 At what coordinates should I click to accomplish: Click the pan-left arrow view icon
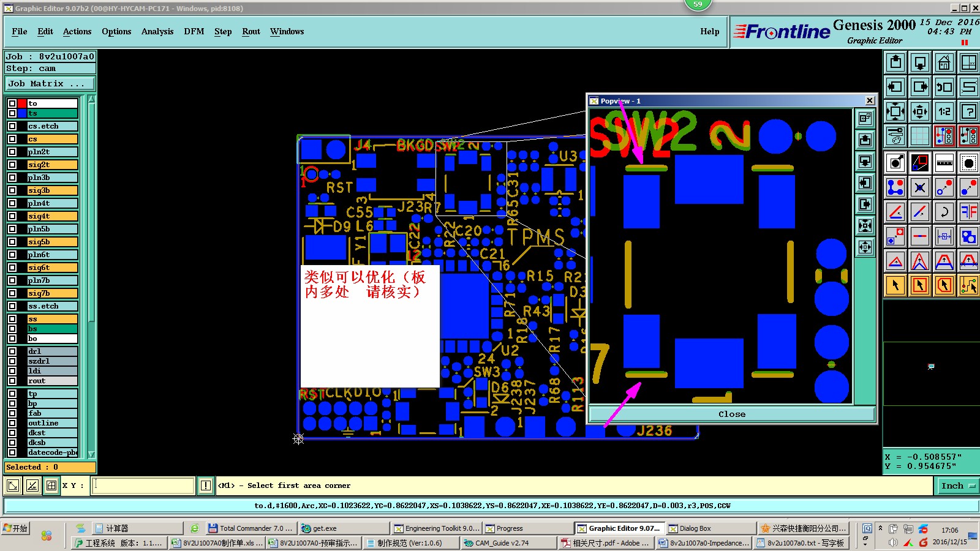pyautogui.click(x=895, y=87)
